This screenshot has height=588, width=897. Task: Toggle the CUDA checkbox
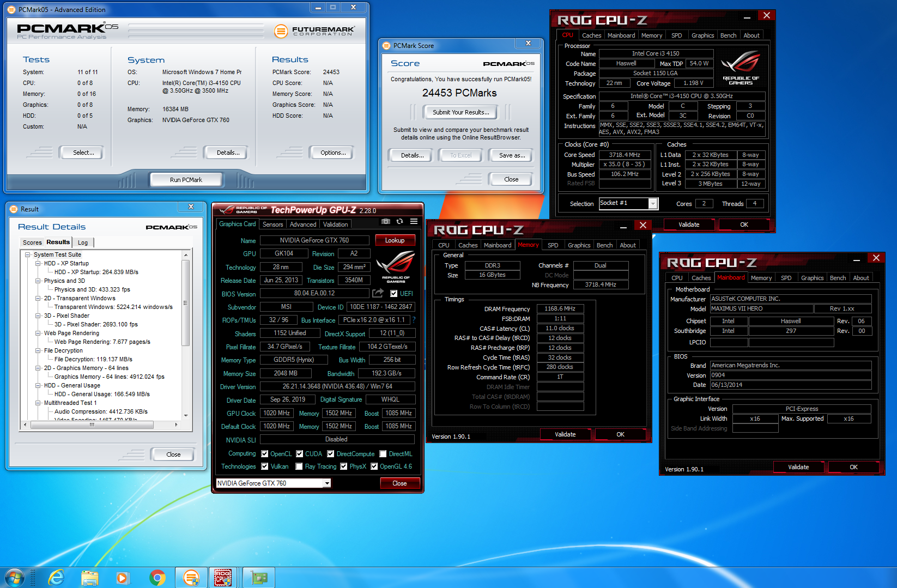click(299, 453)
